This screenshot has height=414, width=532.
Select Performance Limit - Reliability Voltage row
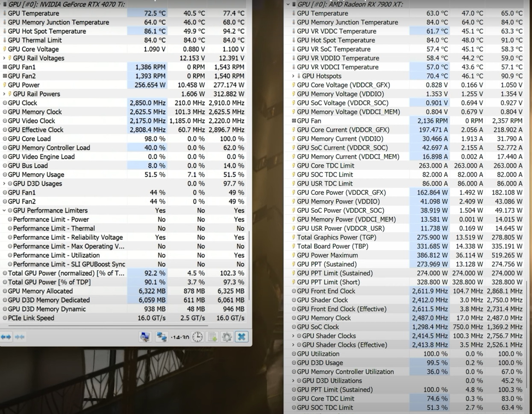click(x=124, y=237)
